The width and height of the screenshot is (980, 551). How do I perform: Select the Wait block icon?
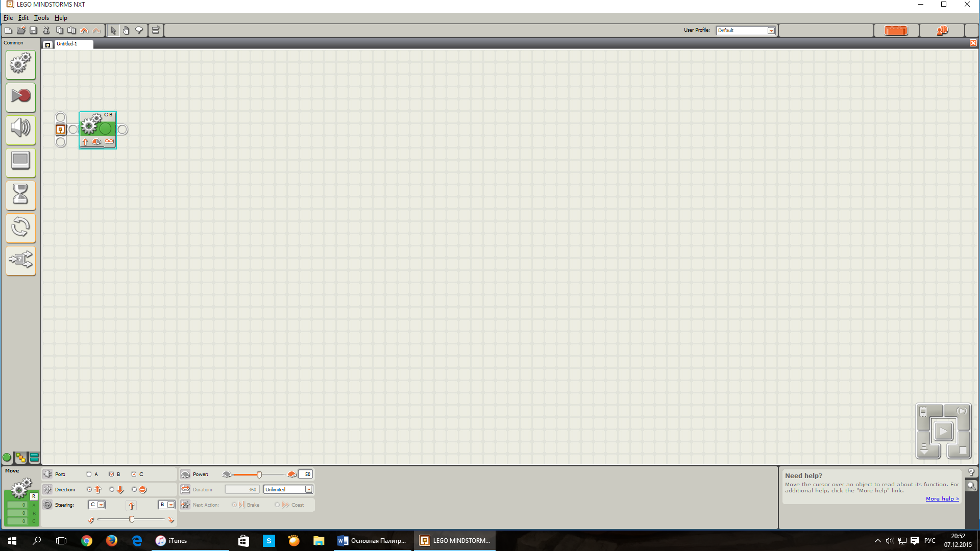tap(20, 194)
